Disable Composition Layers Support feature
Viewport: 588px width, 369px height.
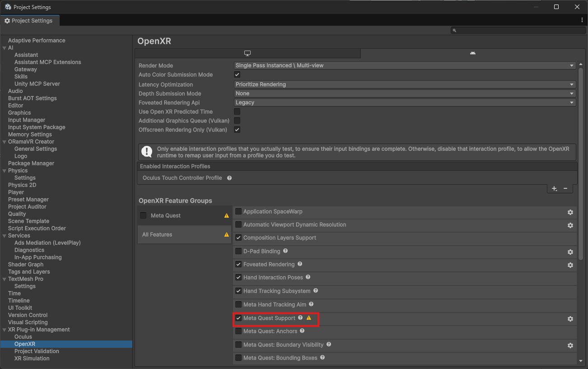click(x=238, y=238)
